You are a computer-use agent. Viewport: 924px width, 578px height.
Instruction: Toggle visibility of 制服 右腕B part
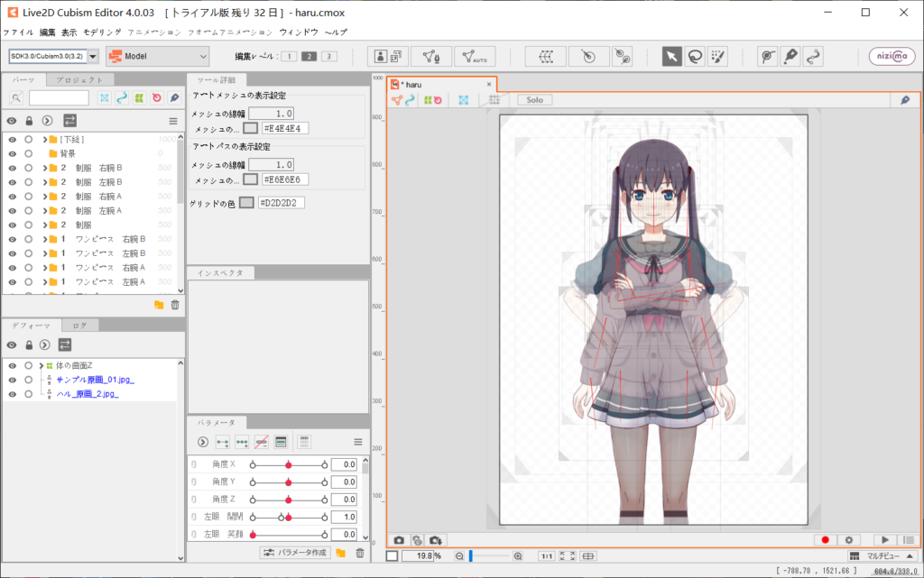[12, 168]
